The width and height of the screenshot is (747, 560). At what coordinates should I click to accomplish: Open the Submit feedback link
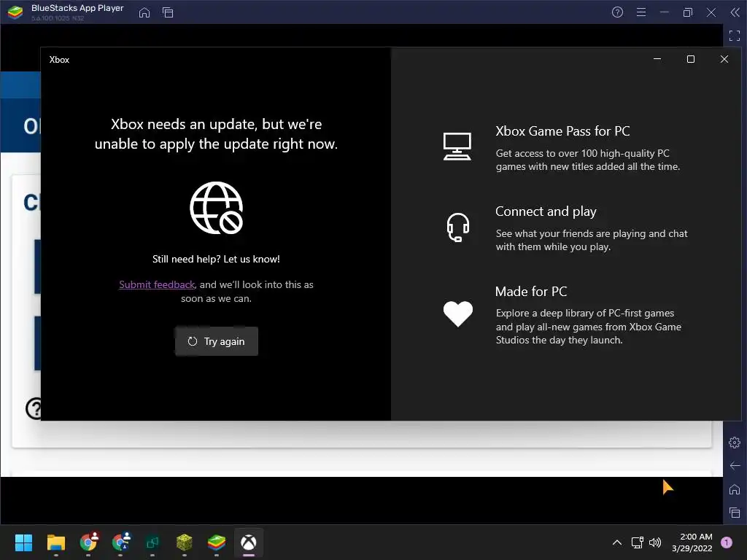[157, 285]
